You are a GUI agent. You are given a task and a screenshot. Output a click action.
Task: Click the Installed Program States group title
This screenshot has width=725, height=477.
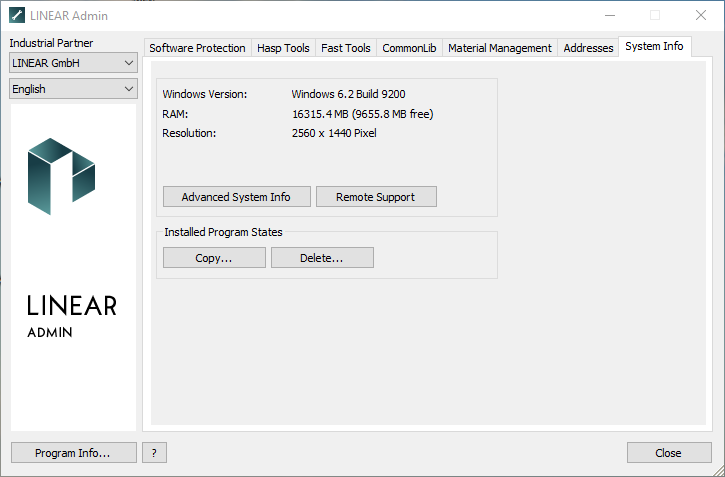pyautogui.click(x=223, y=232)
